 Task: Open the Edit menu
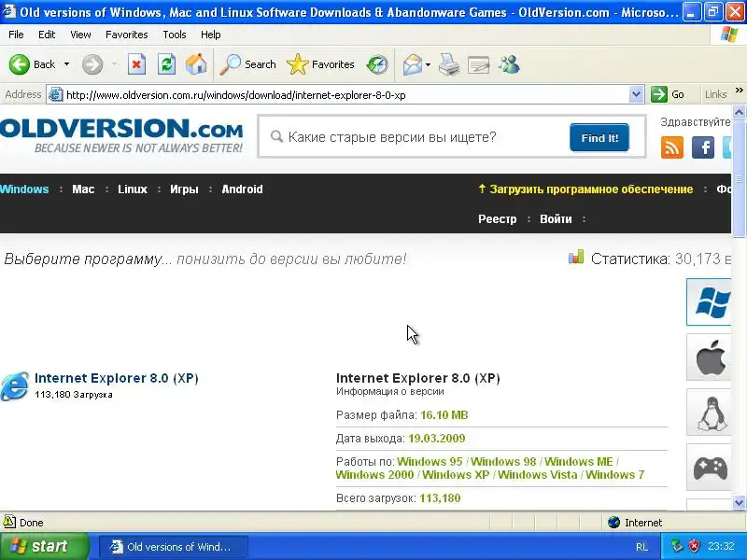point(47,35)
